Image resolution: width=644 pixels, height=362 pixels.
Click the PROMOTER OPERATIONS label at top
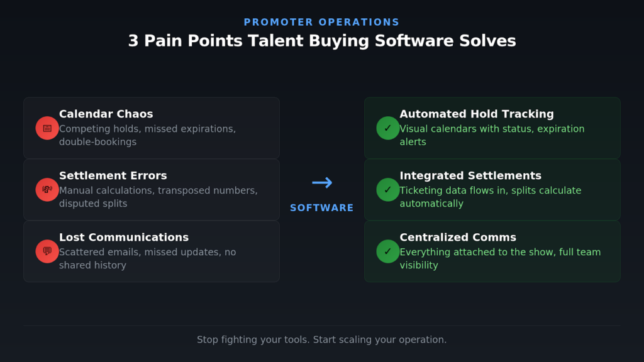click(322, 23)
